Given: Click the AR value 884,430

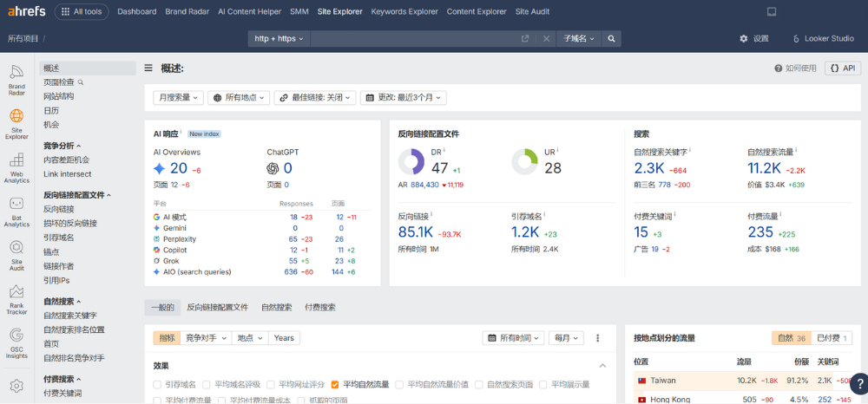Looking at the screenshot, I should (424, 186).
